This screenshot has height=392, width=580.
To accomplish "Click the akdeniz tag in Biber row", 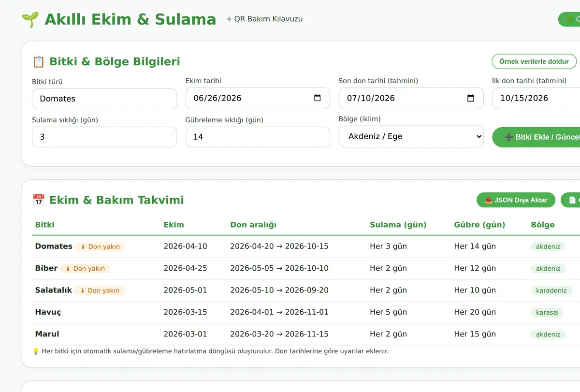I will [x=548, y=269].
